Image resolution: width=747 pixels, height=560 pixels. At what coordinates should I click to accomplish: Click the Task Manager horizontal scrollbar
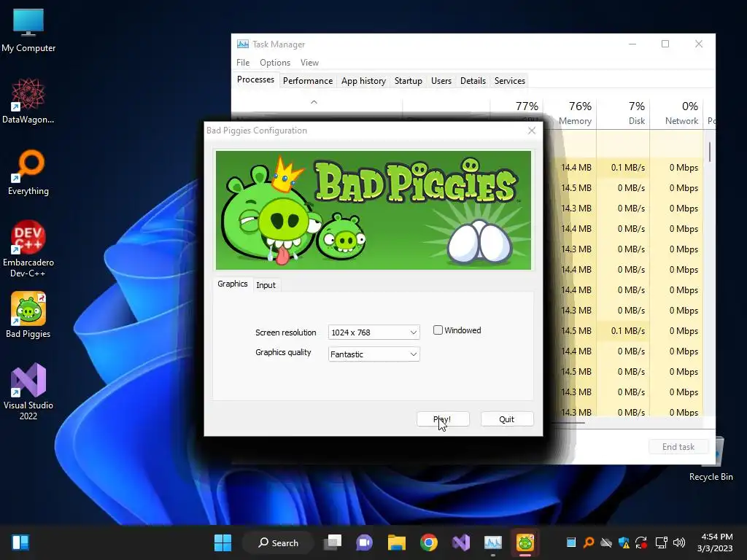[x=568, y=422]
